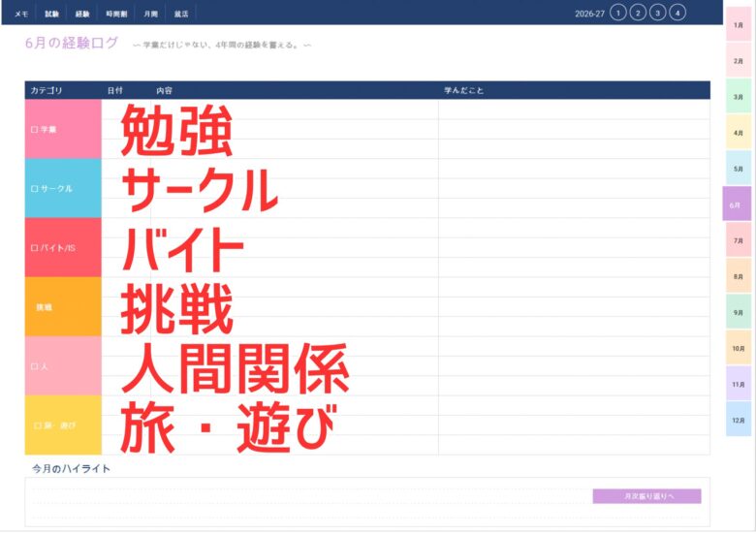Select the orange 挑戦 category cell
The height and width of the screenshot is (534, 756).
pyautogui.click(x=63, y=307)
